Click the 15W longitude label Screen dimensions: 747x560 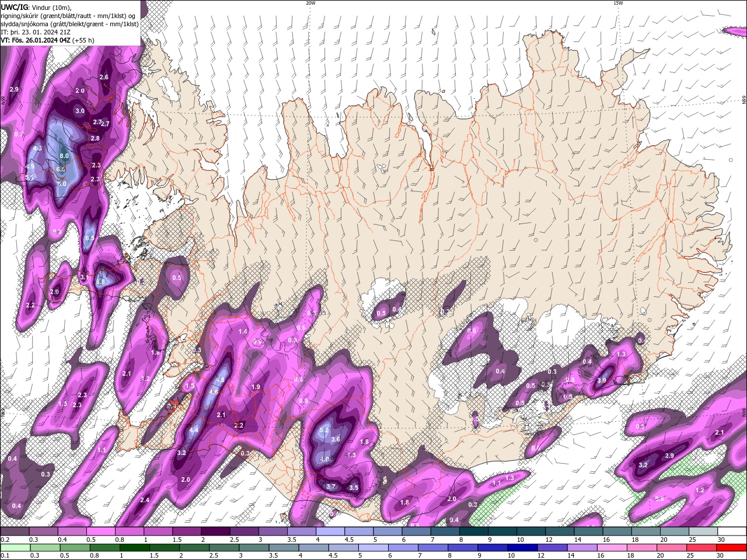618,3
